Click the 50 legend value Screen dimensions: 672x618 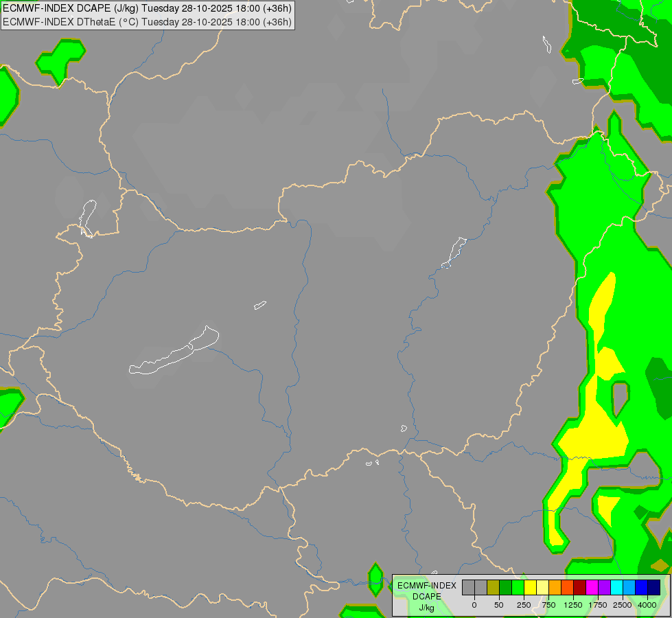tap(499, 605)
